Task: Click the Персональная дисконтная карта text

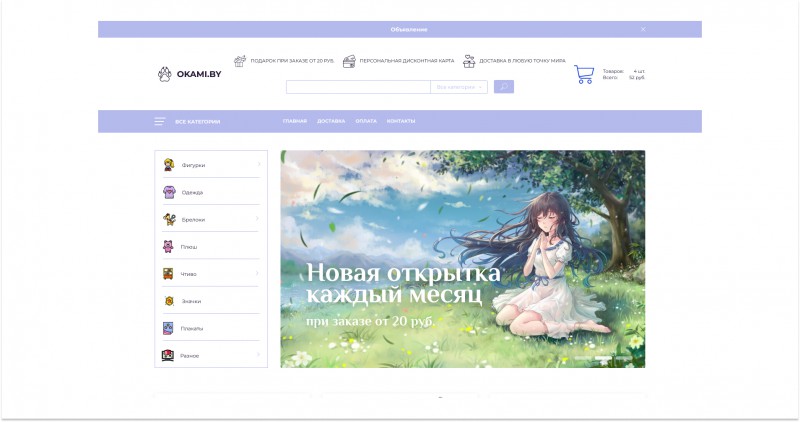Action: point(407,61)
